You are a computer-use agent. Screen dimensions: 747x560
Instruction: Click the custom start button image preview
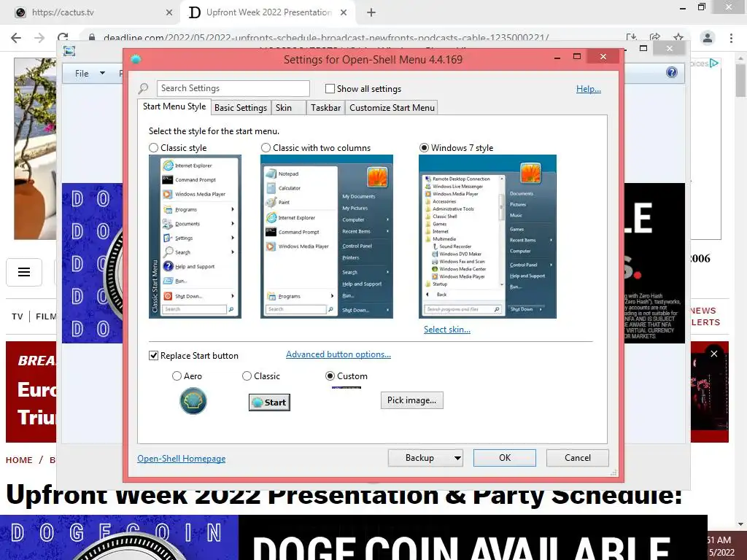point(347,388)
